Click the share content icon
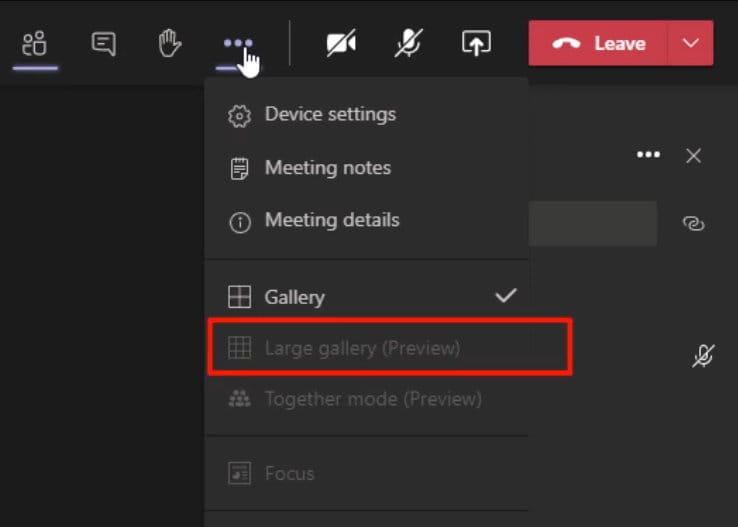Viewport: 738px width, 527px height. pyautogui.click(x=476, y=44)
